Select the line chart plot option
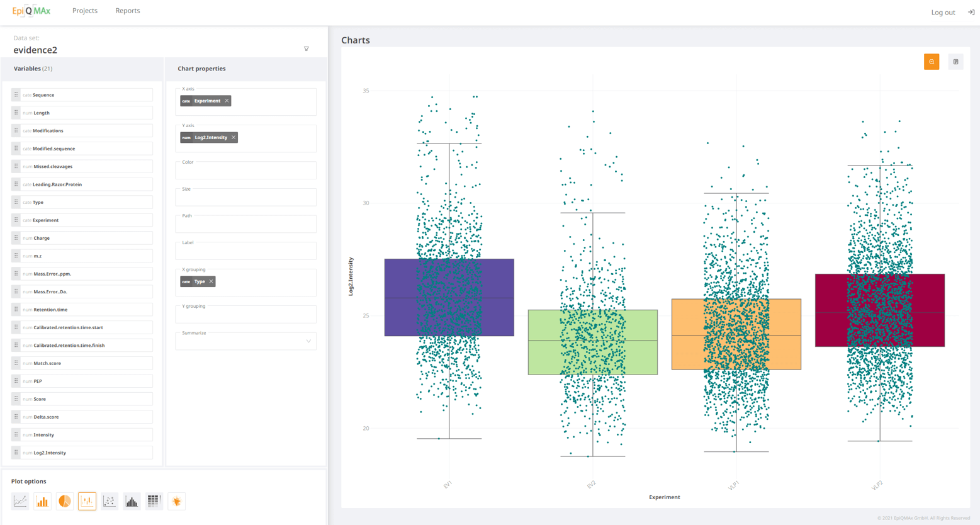Image resolution: width=980 pixels, height=525 pixels. click(x=20, y=501)
